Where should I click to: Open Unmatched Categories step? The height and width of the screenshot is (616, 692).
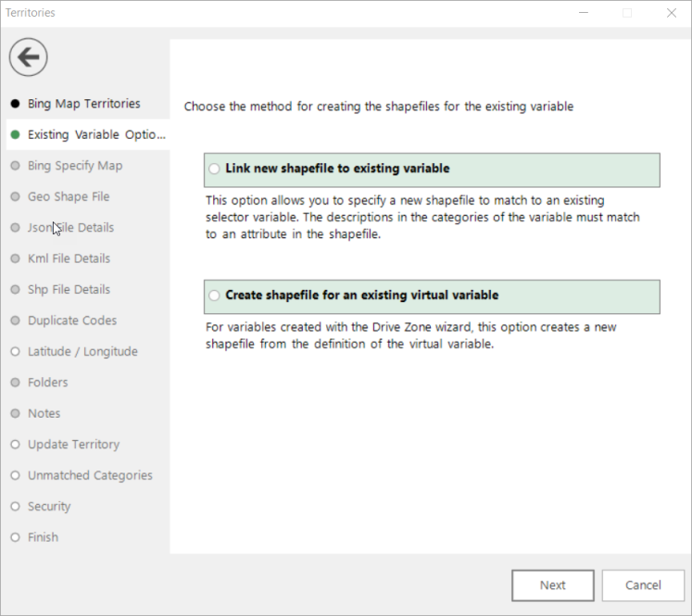coord(90,476)
